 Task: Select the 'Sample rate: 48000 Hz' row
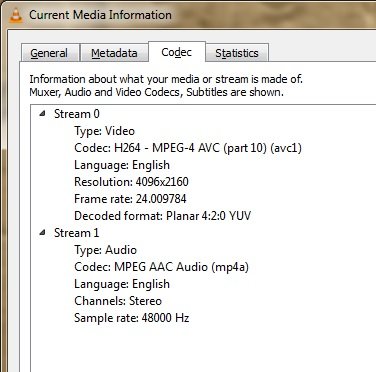click(132, 318)
